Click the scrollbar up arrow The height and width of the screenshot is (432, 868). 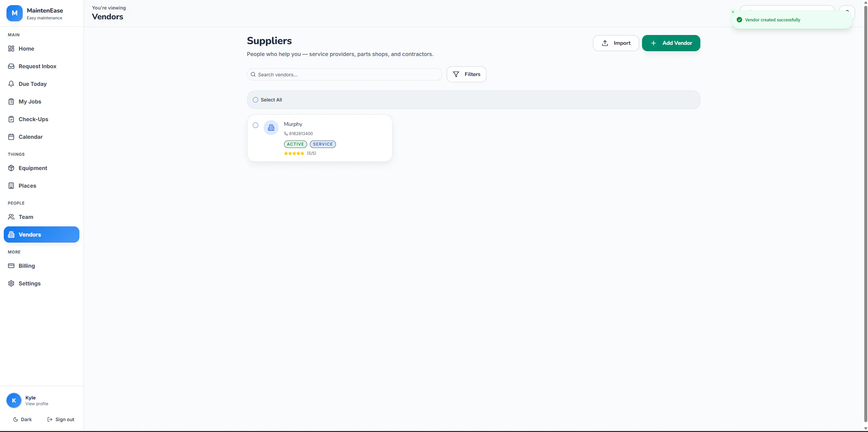pos(865,2)
